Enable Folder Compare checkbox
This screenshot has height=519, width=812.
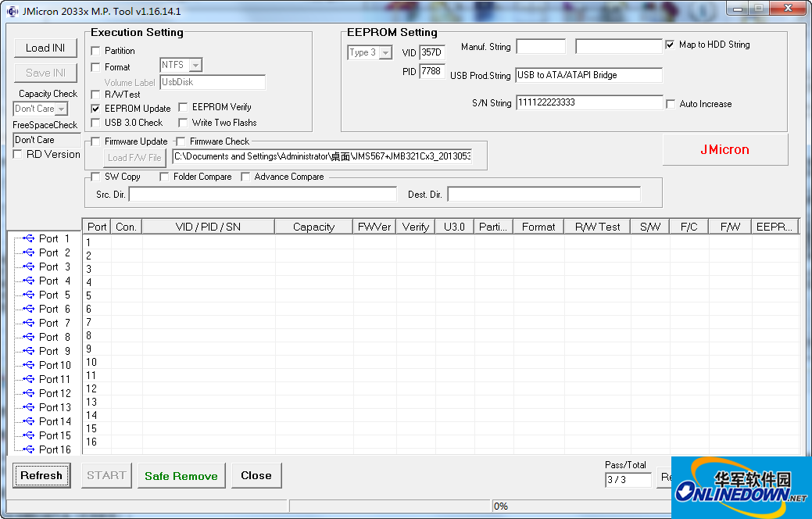click(164, 177)
